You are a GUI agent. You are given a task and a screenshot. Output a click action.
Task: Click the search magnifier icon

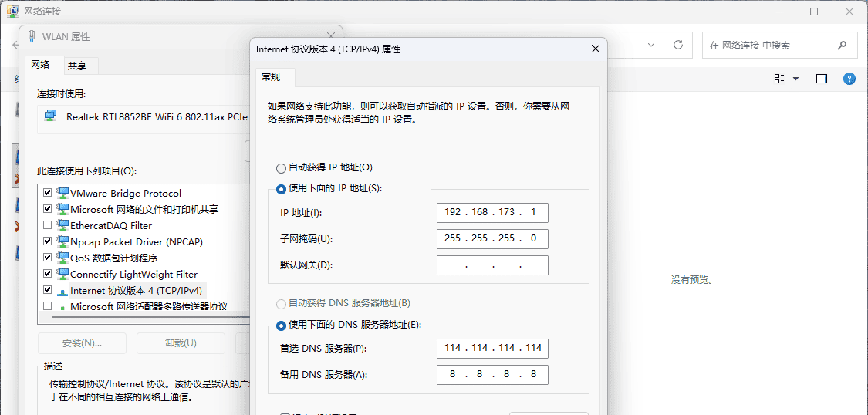(x=842, y=45)
